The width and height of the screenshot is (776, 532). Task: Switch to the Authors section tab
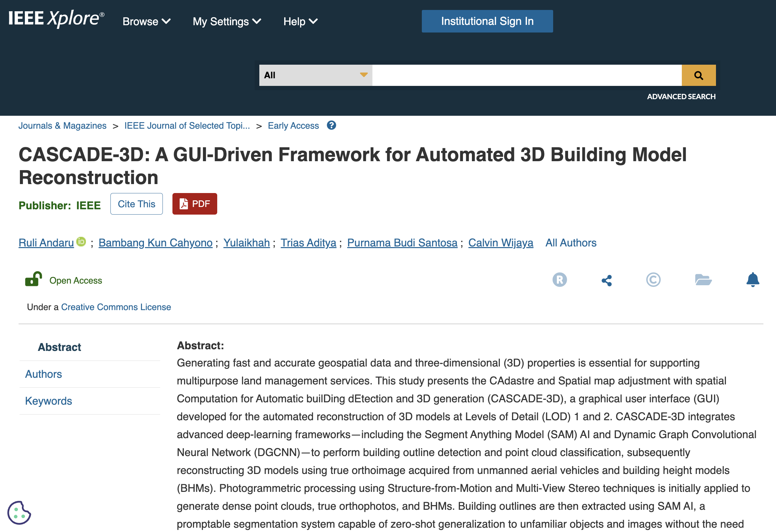(x=43, y=374)
